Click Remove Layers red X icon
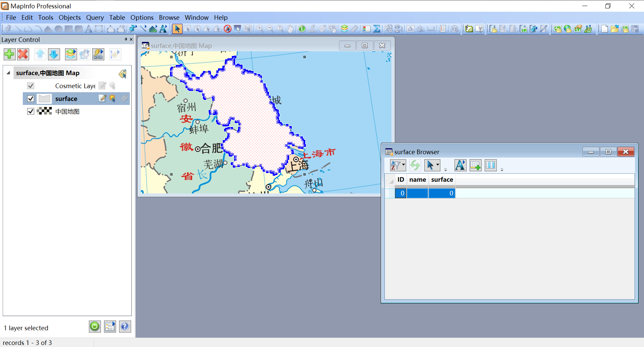The height and width of the screenshot is (347, 644). (x=23, y=54)
